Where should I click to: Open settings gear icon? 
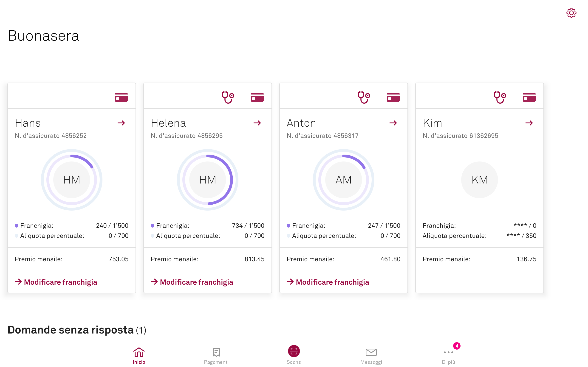pos(571,13)
